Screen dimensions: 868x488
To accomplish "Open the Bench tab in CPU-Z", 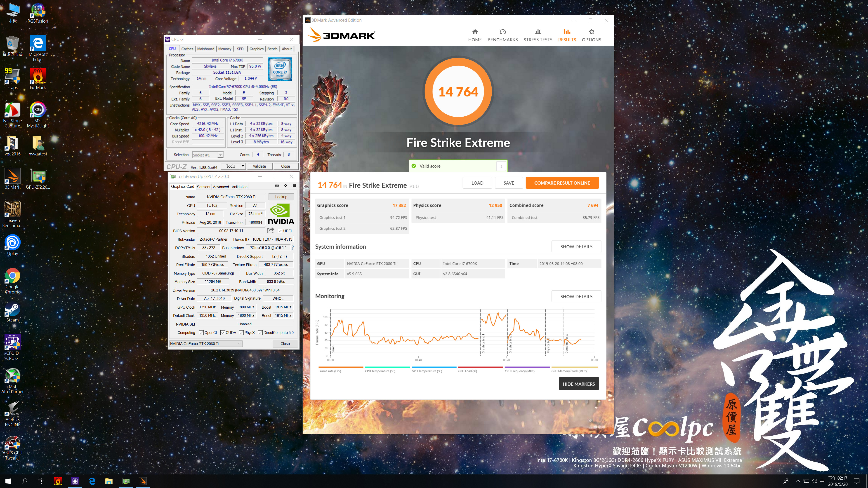I will point(273,49).
